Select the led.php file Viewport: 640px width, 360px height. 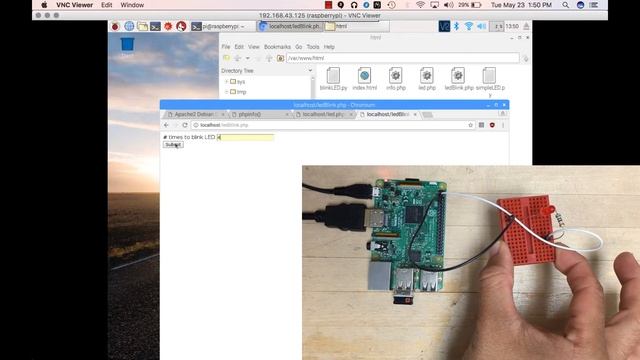pyautogui.click(x=427, y=79)
